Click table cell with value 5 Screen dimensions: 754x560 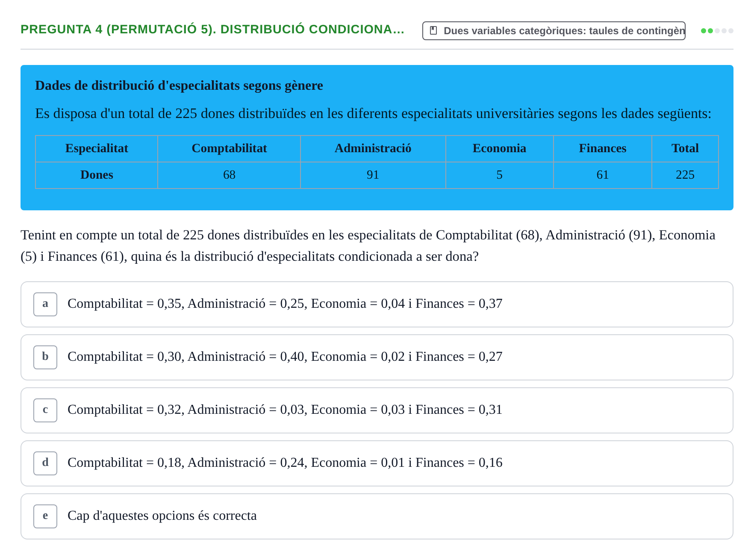pos(499,175)
